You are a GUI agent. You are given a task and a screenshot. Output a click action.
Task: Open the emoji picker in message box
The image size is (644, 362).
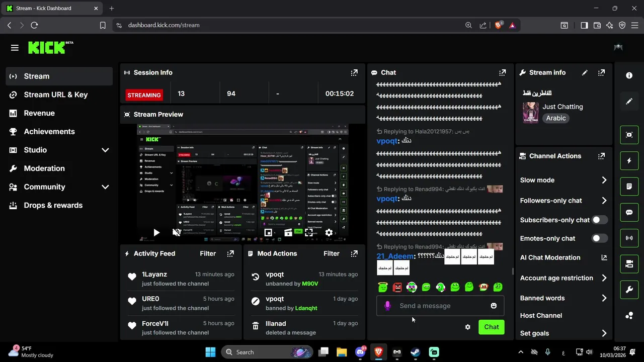point(494,306)
